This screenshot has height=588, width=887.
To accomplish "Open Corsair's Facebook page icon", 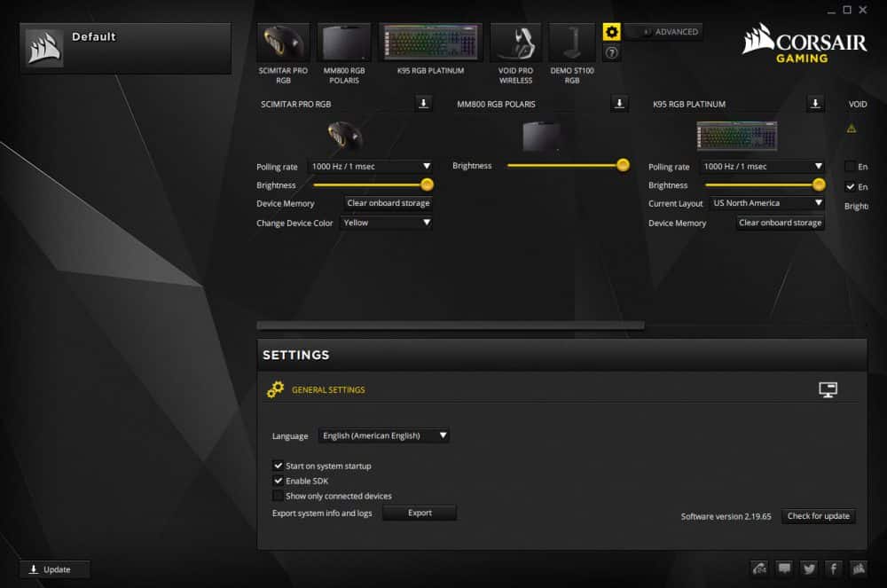I will [x=834, y=568].
